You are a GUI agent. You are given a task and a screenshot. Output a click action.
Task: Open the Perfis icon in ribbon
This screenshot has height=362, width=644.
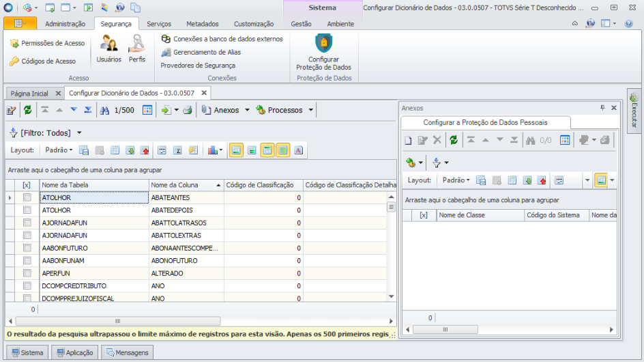click(136, 44)
